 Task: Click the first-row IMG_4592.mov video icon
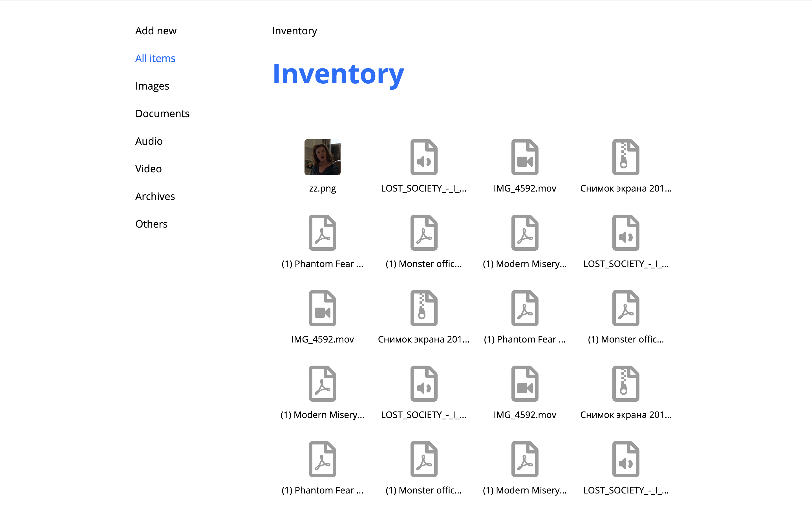point(525,157)
